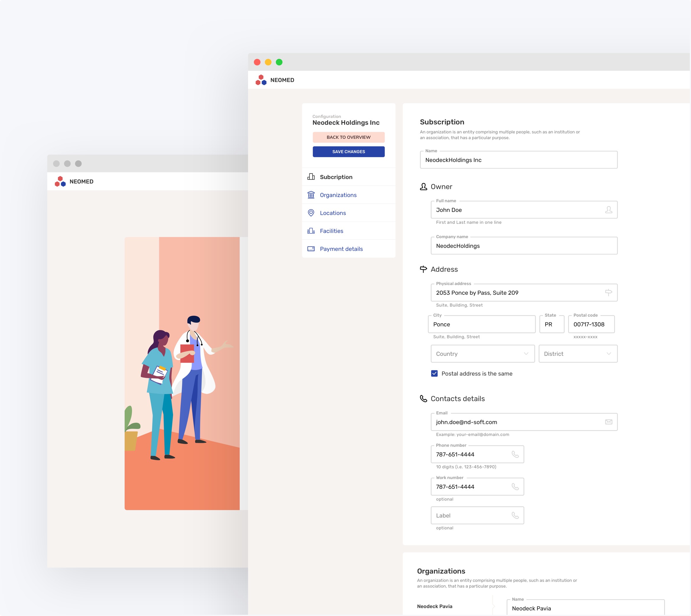The height and width of the screenshot is (616, 691).
Task: Select the Subscription section icon in sidebar
Action: 311,176
